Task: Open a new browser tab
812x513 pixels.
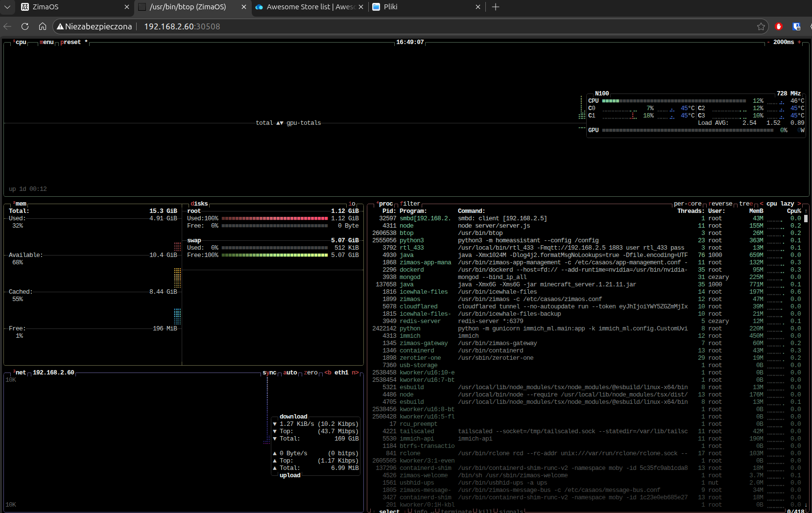Action: (x=496, y=7)
